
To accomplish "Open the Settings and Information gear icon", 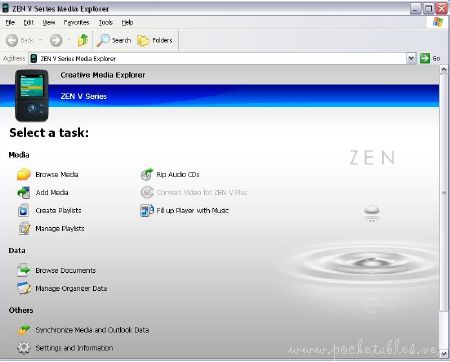I will [24, 348].
